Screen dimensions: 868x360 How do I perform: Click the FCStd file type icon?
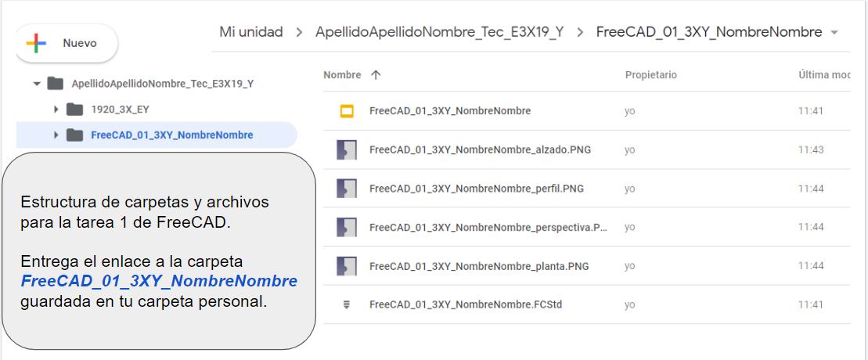(x=347, y=304)
